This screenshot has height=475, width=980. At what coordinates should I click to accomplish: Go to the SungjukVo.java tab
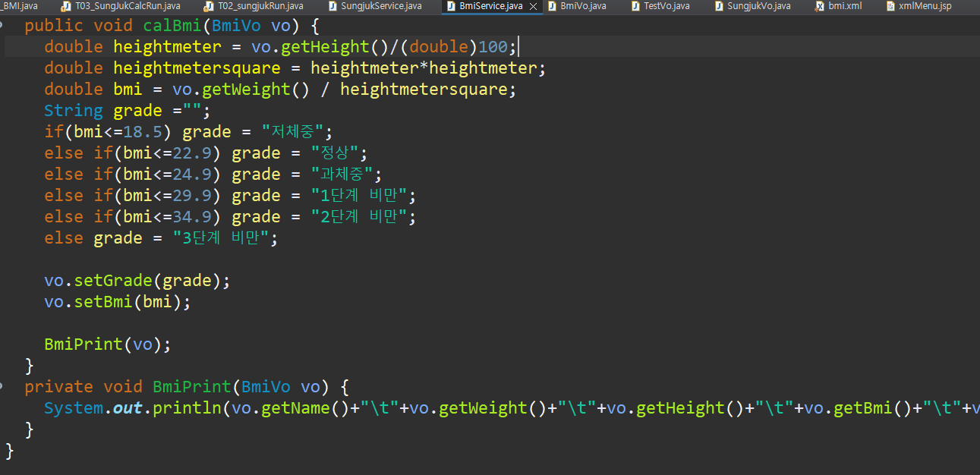pos(758,6)
